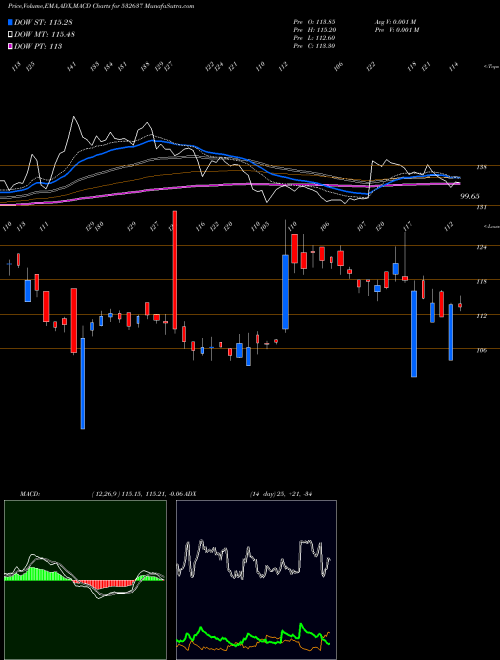Click the blue DOW ST legend swatch
This screenshot has height=660, width=500.
pos(11,22)
